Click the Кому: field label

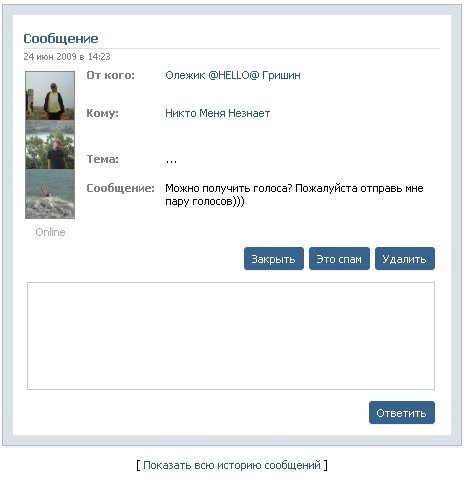(102, 113)
